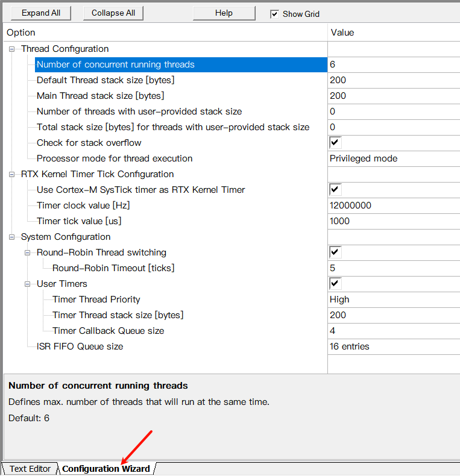Switch to the Text Editor tab
The image size is (460, 476).
30,469
